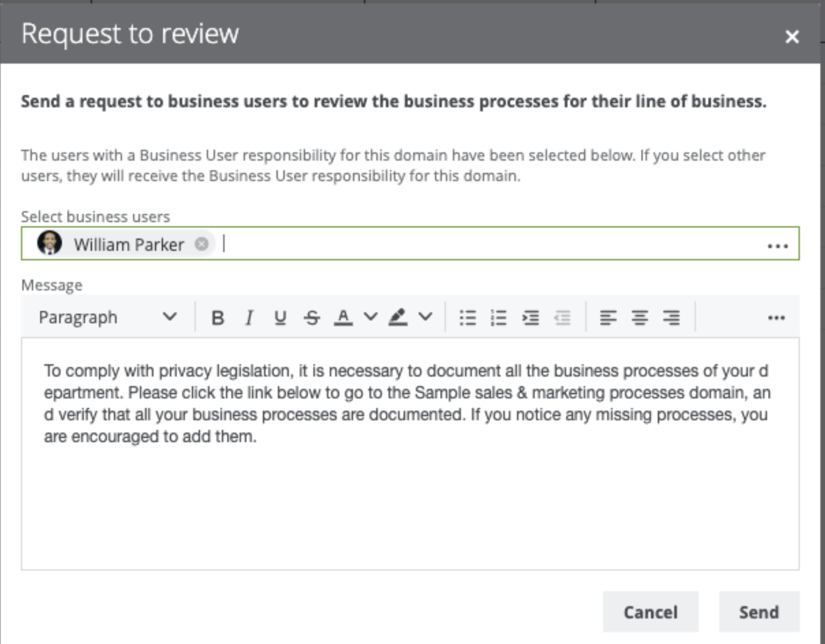The height and width of the screenshot is (644, 825).
Task: Align message text left
Action: tap(608, 317)
